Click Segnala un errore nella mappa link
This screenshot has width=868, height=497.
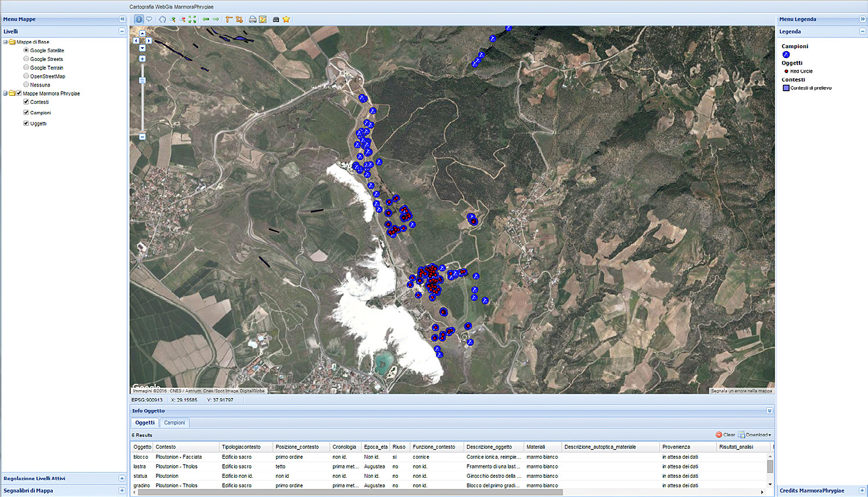click(x=741, y=391)
